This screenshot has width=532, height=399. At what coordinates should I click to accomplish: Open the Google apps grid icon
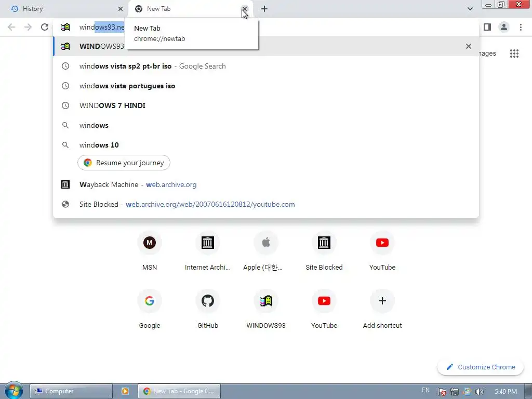click(x=514, y=54)
